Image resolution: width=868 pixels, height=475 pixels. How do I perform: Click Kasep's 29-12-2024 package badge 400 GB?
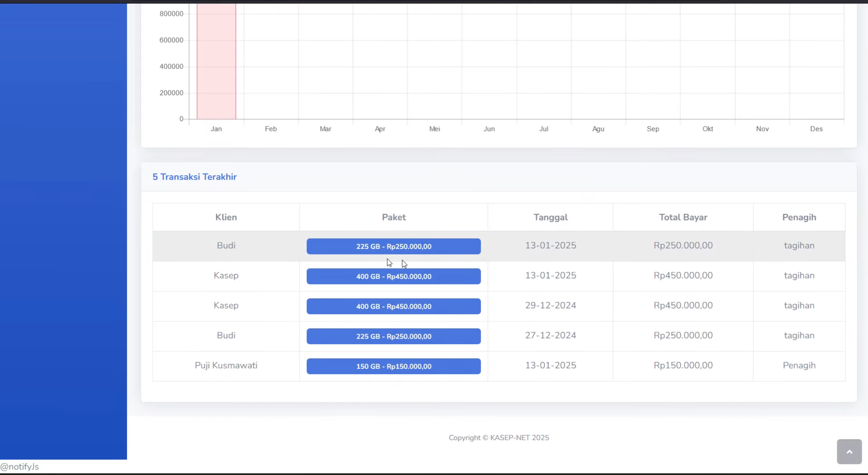coord(393,306)
